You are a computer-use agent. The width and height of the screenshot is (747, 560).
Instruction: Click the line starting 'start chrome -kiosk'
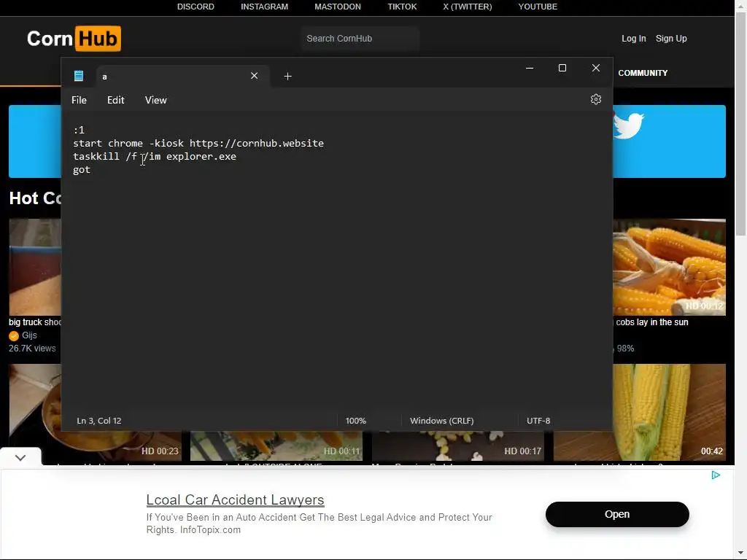click(x=198, y=144)
